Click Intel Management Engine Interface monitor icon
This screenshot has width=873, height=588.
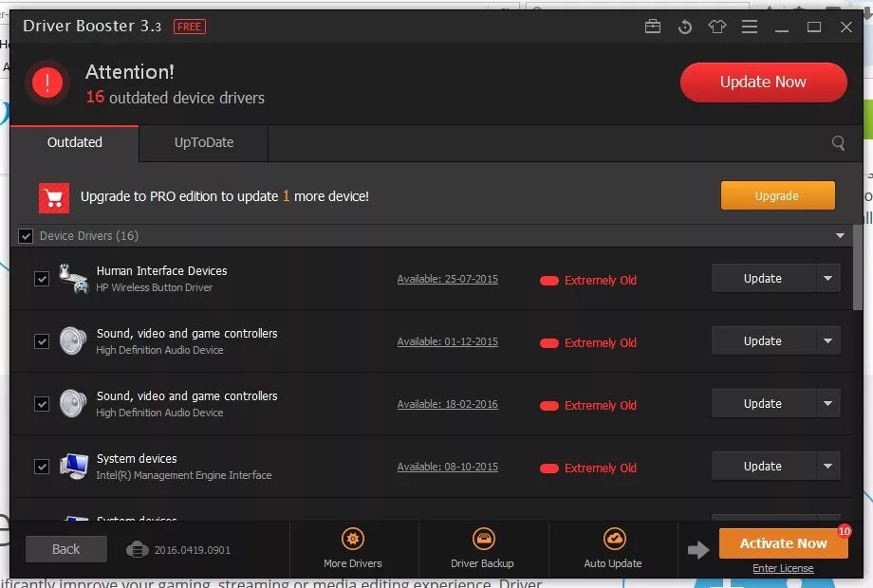tap(74, 467)
